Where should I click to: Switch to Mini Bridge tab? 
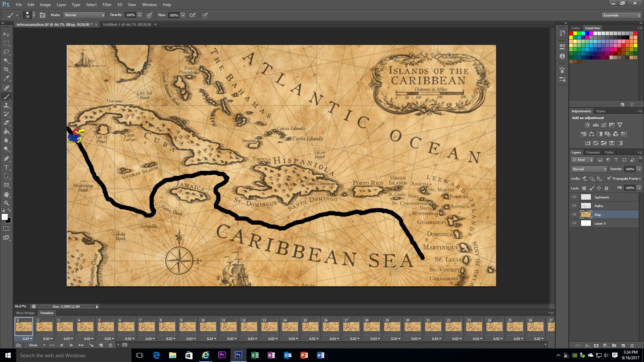pyautogui.click(x=25, y=313)
